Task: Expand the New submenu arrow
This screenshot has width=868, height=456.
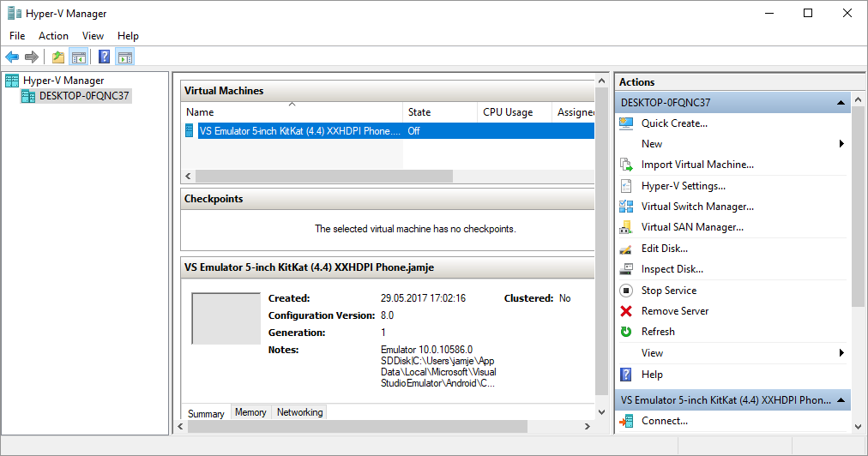Action: point(841,144)
